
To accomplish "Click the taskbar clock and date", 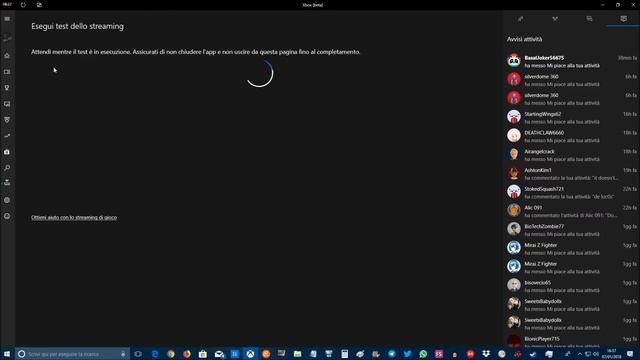I will [x=611, y=354].
